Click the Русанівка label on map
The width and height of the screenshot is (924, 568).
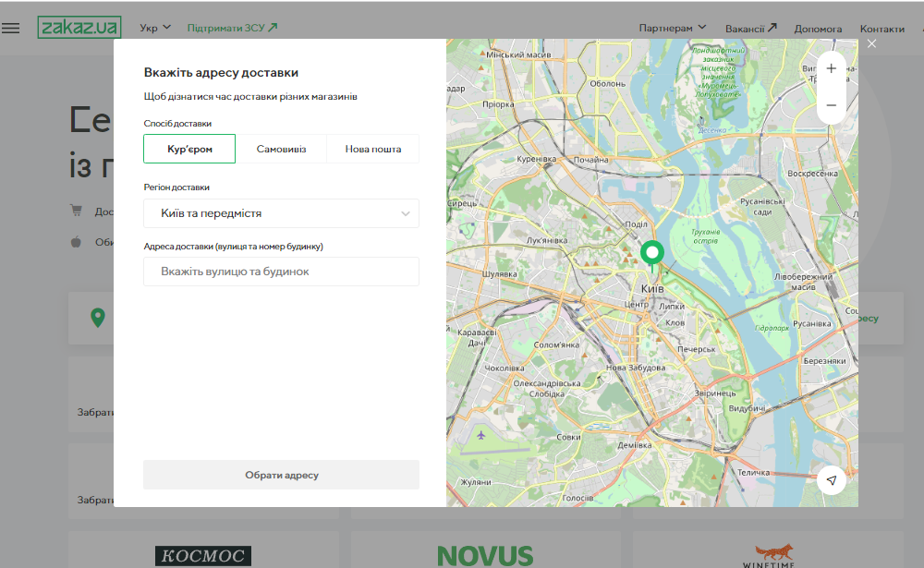[812, 323]
